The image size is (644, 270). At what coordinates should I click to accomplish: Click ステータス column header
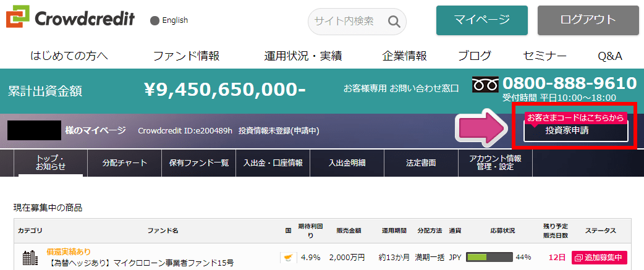tap(601, 230)
